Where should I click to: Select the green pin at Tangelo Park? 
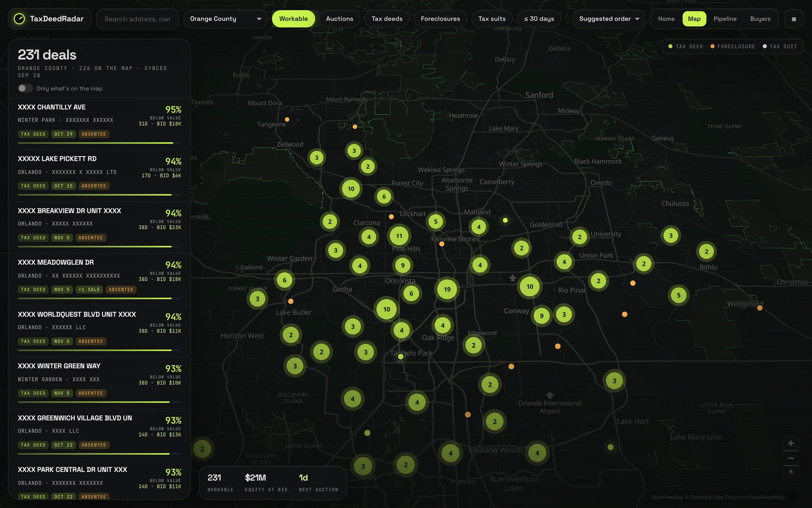[x=401, y=357]
